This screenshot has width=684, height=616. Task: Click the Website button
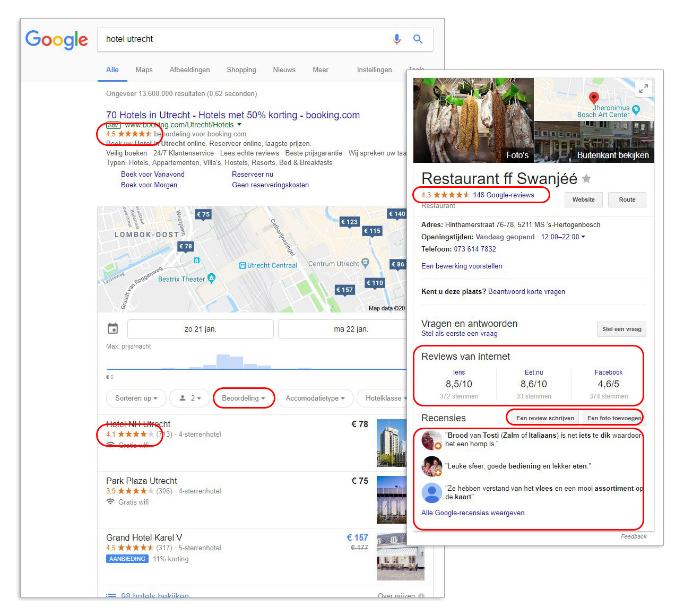click(x=583, y=199)
